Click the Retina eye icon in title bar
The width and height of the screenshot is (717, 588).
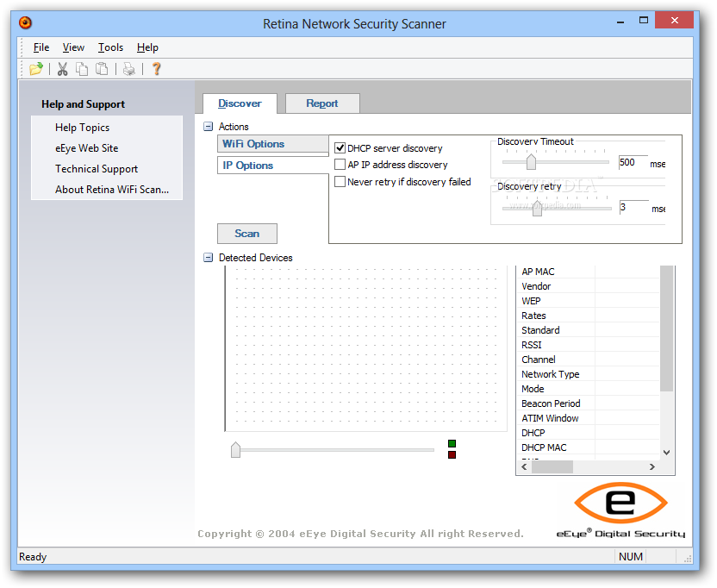click(26, 22)
